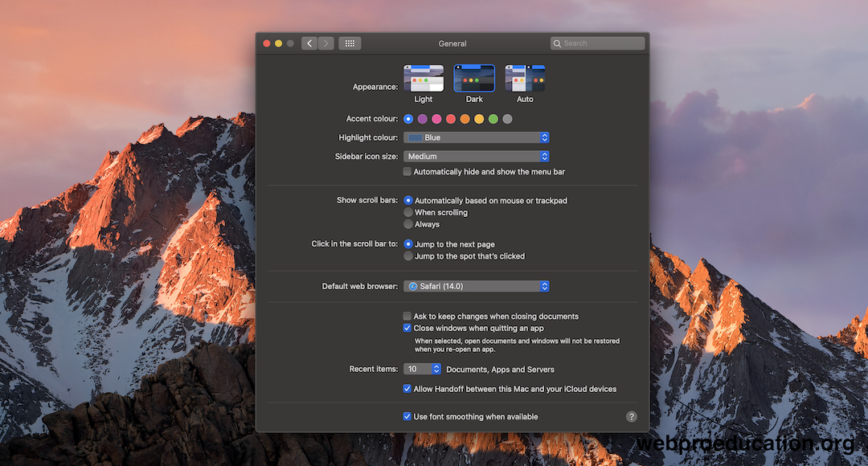Enable Ask to keep changes checkbox

click(407, 317)
